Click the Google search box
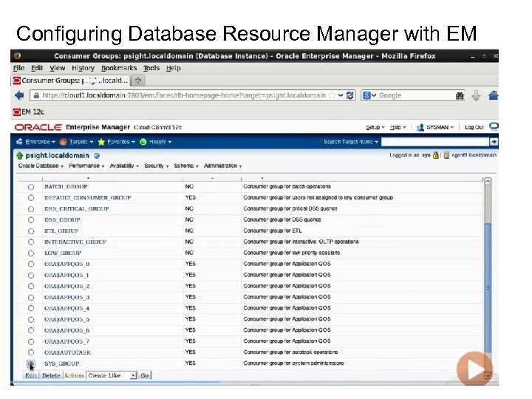Image resolution: width=532 pixels, height=399 pixels. pos(412,95)
